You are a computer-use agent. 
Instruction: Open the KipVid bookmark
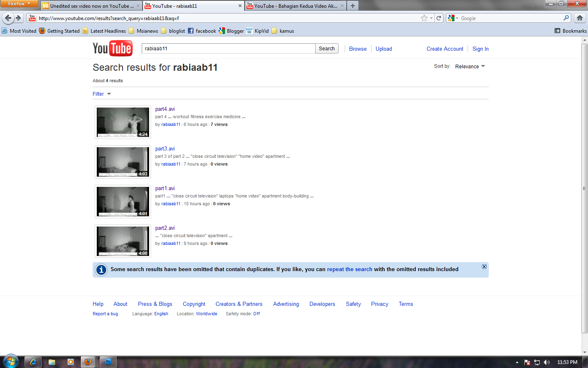coord(257,31)
